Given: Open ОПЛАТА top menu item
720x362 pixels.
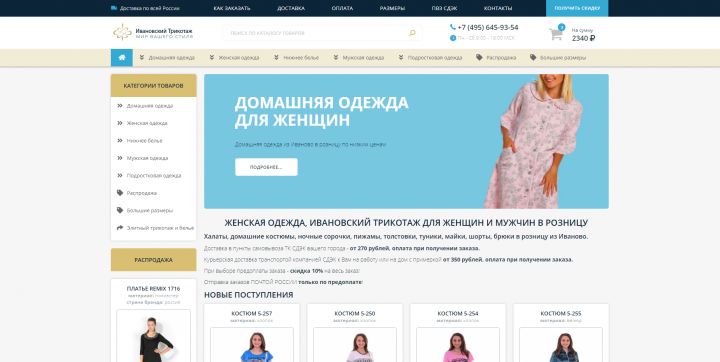Looking at the screenshot, I should tap(342, 8).
